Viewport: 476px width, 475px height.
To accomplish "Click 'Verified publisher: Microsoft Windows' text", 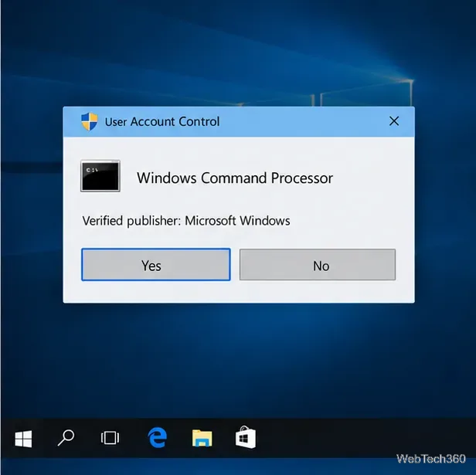I will 186,221.
